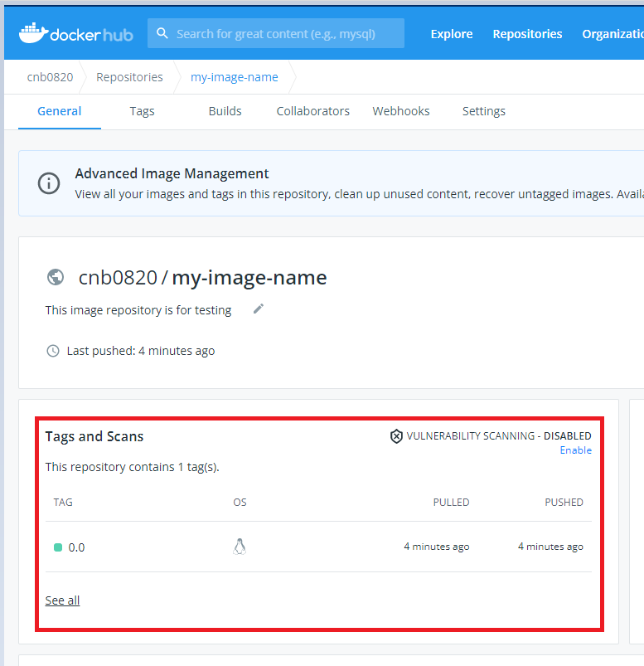
Task: Click my-image-name breadcrumb link
Action: pos(235,77)
